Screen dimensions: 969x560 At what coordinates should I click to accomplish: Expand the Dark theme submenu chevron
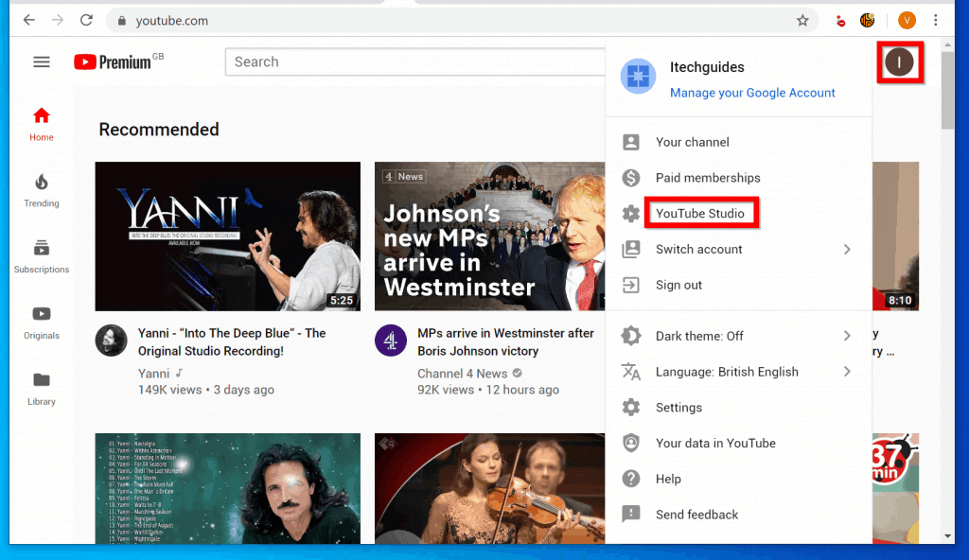847,336
